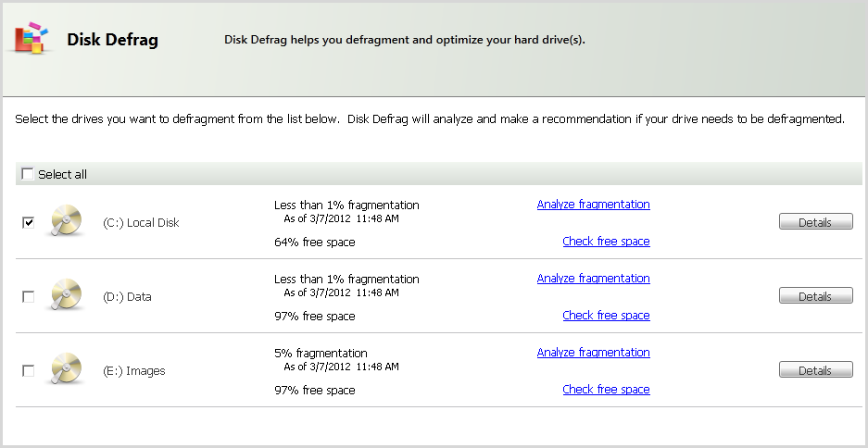Uncheck the (C:) Local Disk checkbox
The height and width of the screenshot is (448, 868).
tap(28, 223)
